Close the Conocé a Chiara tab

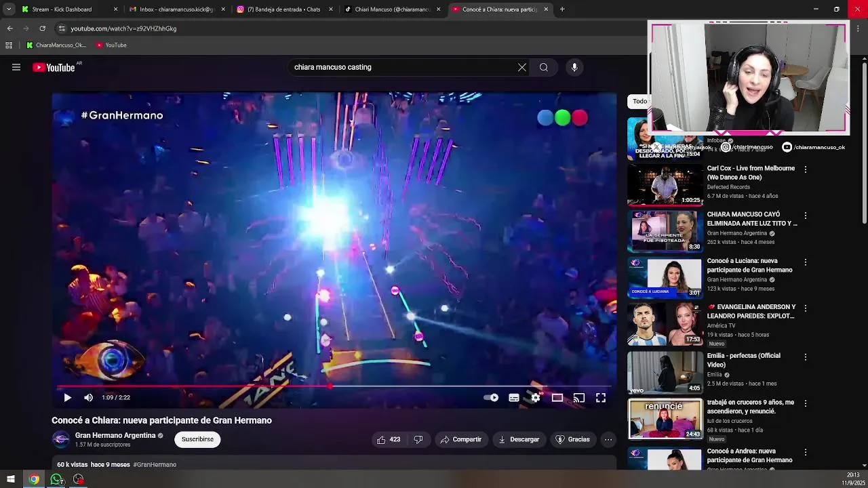[x=546, y=9]
